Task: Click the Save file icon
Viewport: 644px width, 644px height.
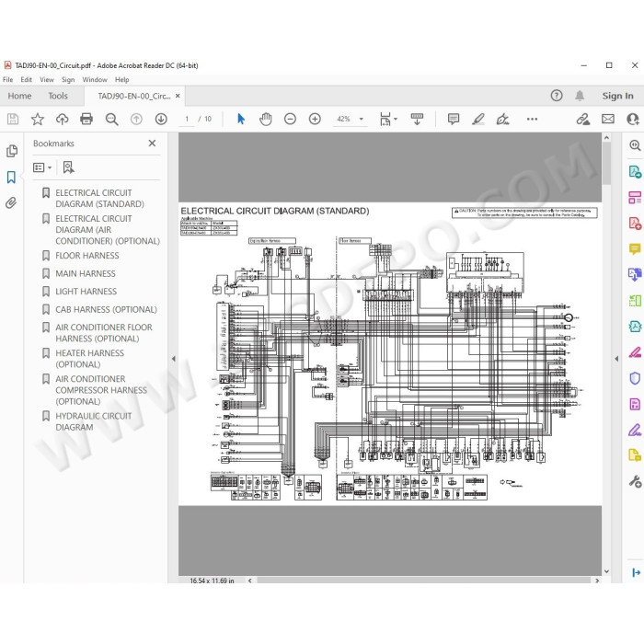Action: [13, 119]
